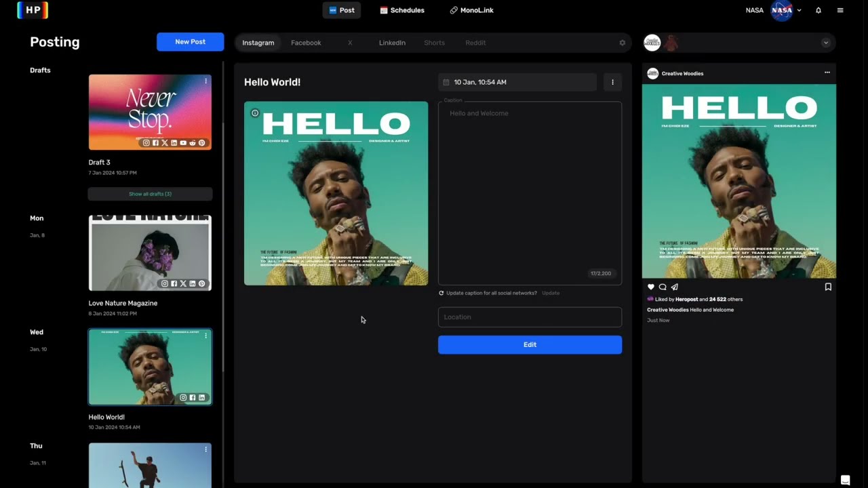The image size is (868, 488).
Task: Click the NASA account avatar
Action: point(782,10)
